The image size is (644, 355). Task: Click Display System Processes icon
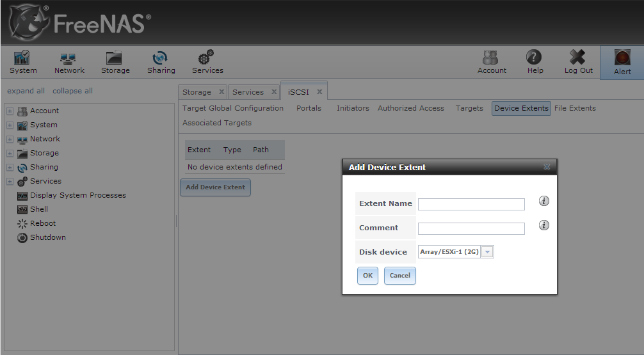(22, 196)
